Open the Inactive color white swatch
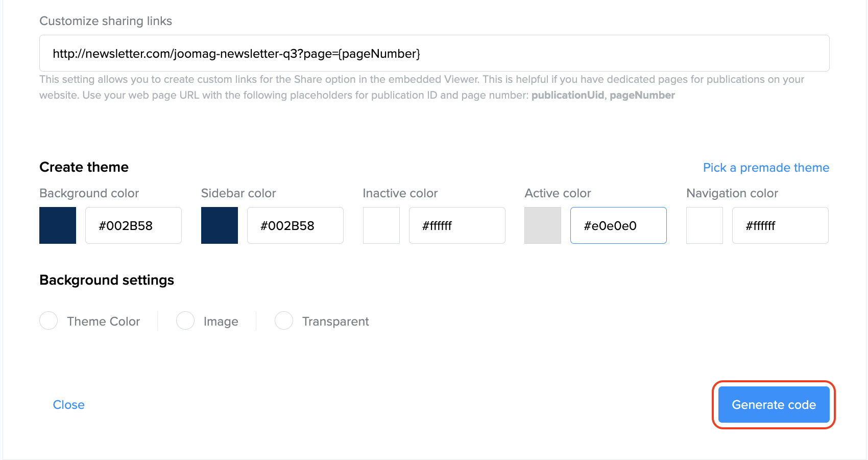Screen dimensions: 868x460 tap(381, 225)
